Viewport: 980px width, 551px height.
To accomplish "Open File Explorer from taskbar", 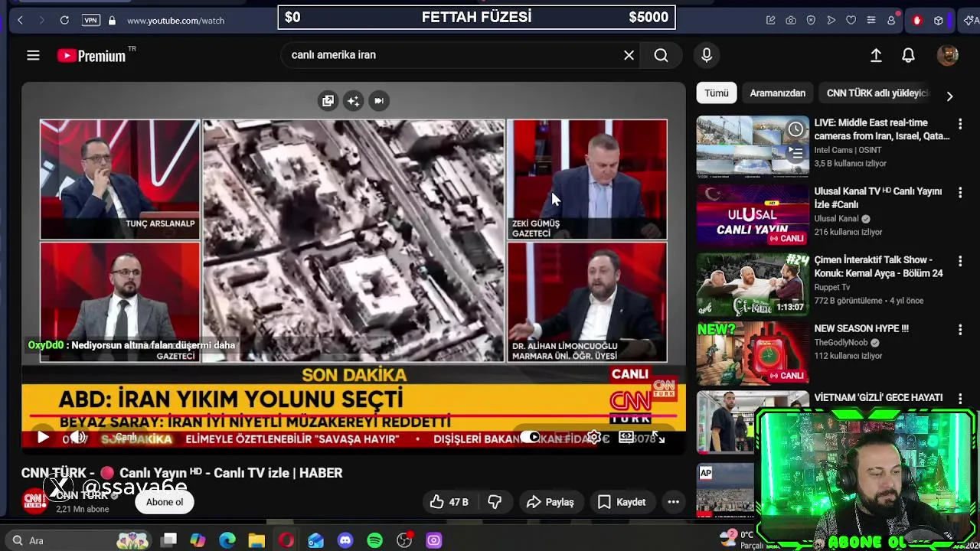I will 256,540.
